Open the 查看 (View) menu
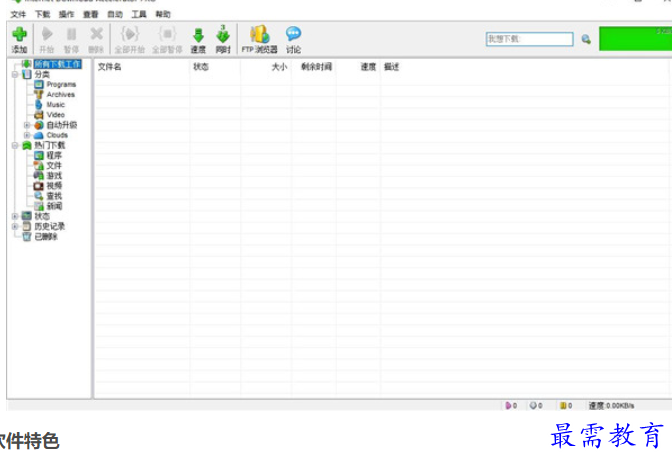The image size is (672, 467). [90, 15]
